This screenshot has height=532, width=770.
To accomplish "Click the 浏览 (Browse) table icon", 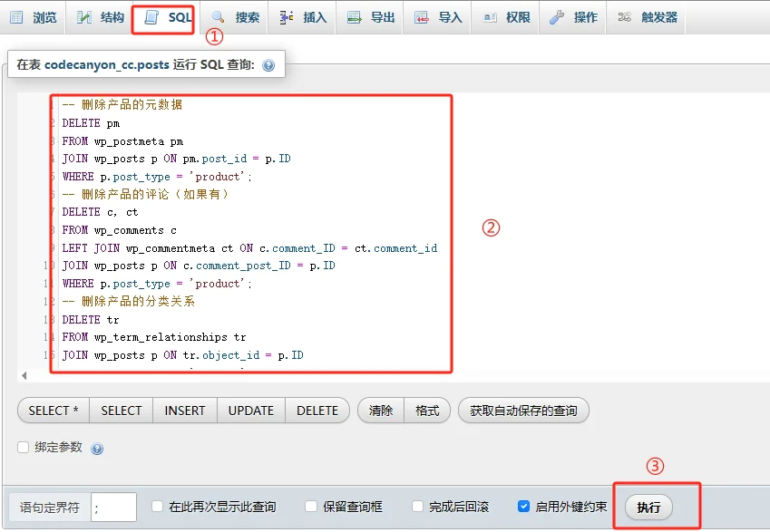I will point(15,17).
